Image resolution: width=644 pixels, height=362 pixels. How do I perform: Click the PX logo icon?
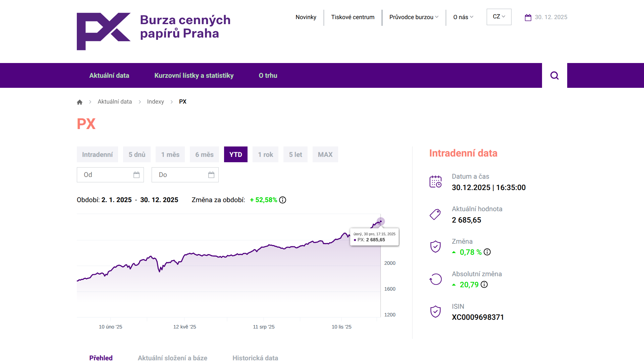point(104,32)
